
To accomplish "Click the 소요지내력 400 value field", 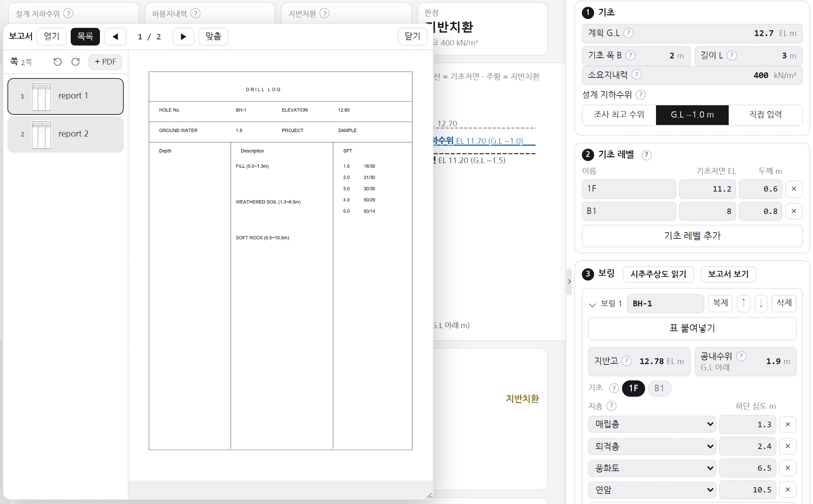I will [692, 75].
